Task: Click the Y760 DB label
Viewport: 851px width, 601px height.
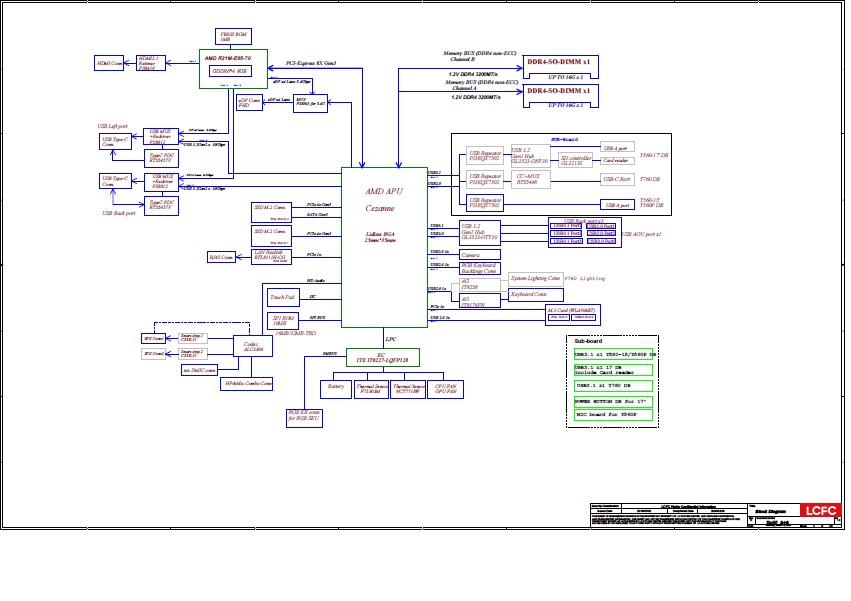Action: (650, 179)
